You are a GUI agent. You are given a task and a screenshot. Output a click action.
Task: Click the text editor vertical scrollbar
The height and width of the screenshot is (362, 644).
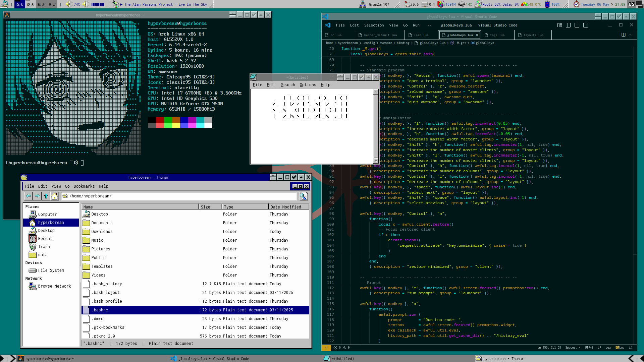[x=376, y=126]
